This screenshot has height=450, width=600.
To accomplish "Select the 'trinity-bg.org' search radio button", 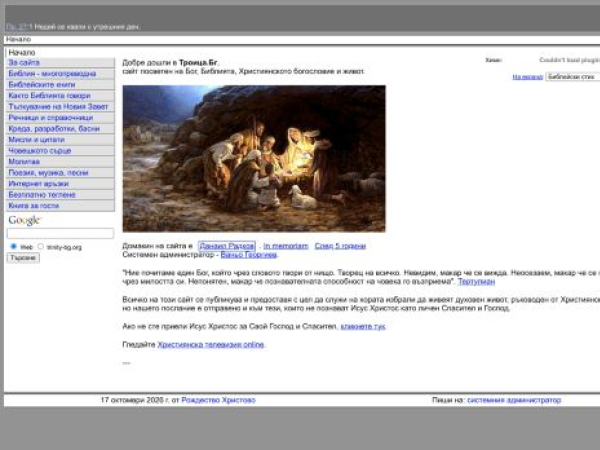I will (41, 246).
